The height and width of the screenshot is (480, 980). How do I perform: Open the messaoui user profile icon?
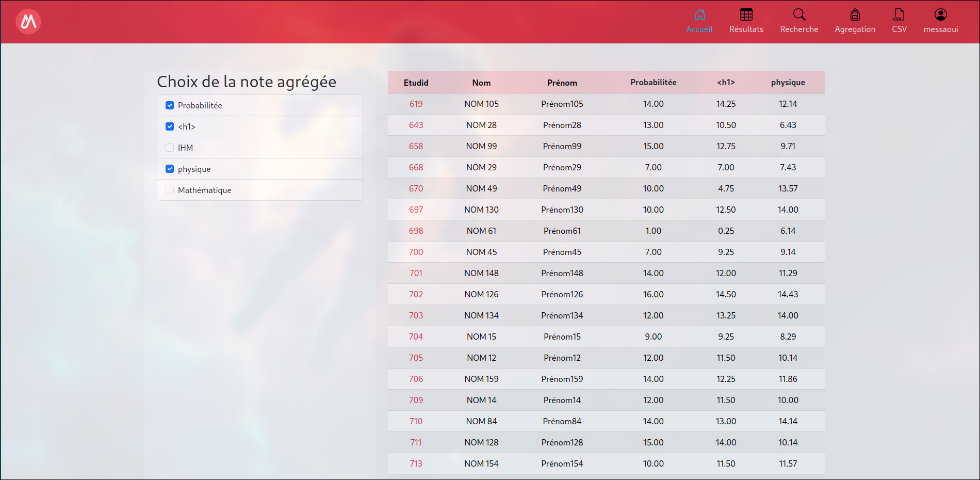(x=940, y=15)
